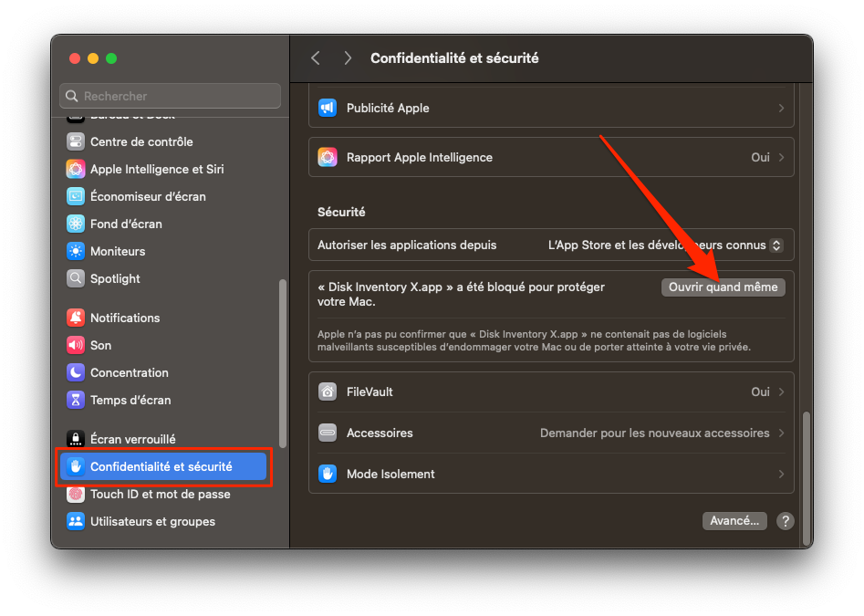Image resolution: width=864 pixels, height=616 pixels.
Task: Select Fond d'écran label in sidebar
Action: click(126, 224)
